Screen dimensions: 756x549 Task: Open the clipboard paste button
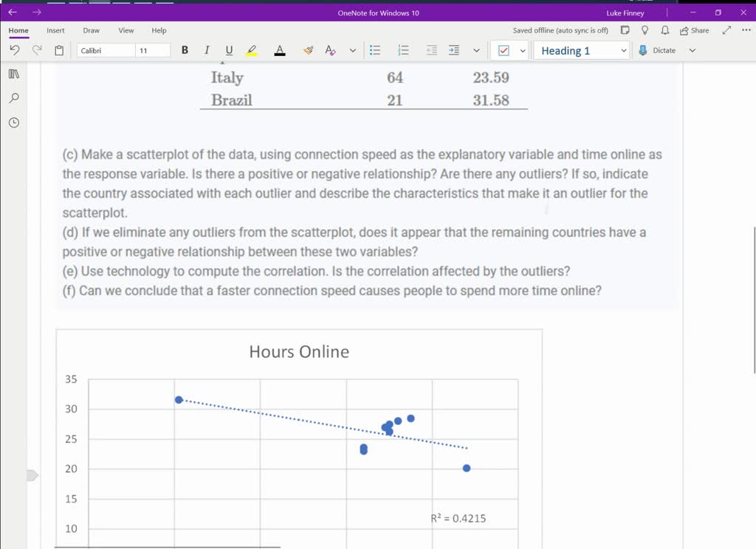(x=59, y=50)
